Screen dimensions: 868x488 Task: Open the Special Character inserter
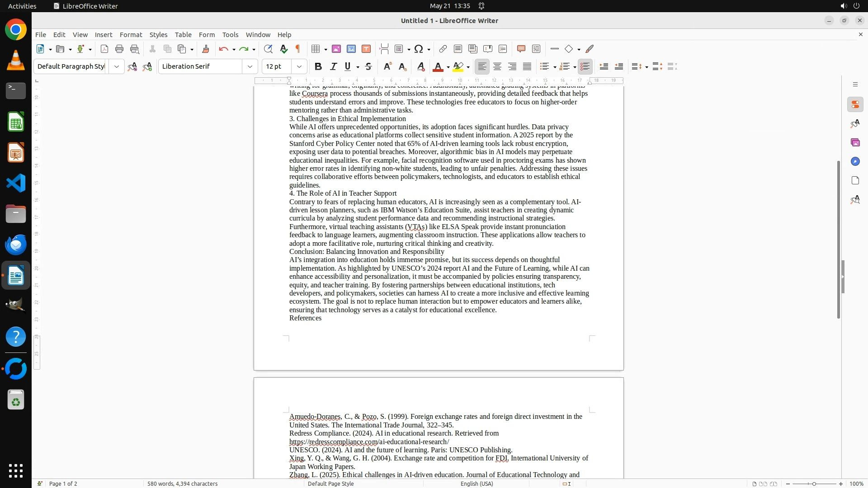419,49
